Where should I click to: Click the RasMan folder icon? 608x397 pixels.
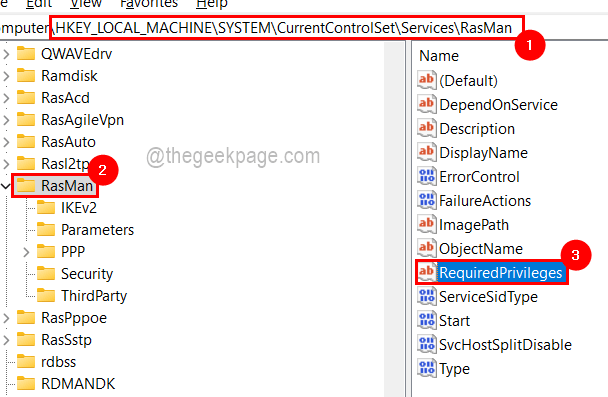click(26, 185)
